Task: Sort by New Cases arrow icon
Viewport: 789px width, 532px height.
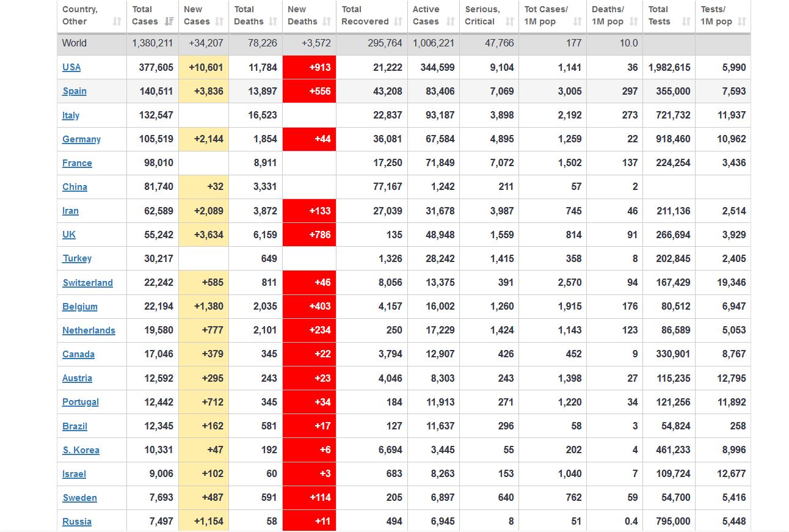Action: [220, 22]
